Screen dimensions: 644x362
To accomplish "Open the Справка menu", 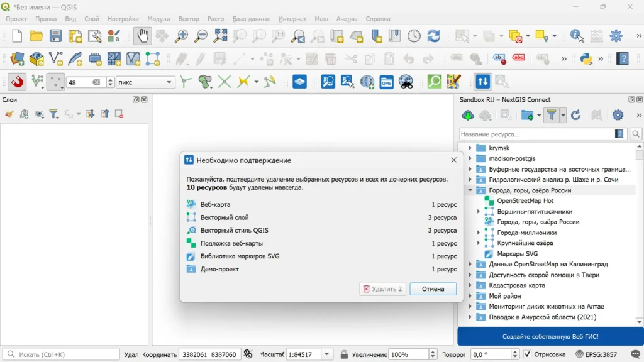I will point(378,19).
